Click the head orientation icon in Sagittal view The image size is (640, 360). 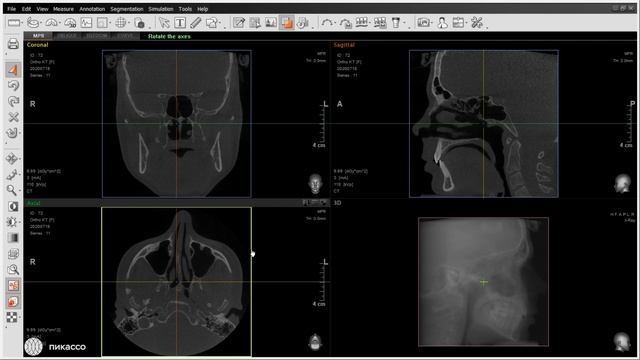click(622, 183)
